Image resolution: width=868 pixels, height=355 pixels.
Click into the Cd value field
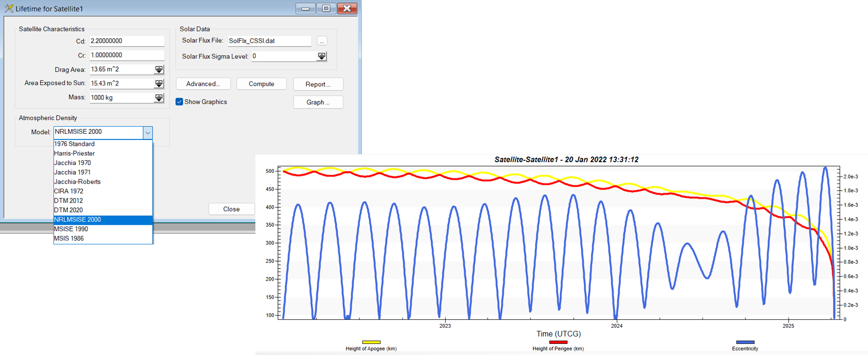click(127, 41)
